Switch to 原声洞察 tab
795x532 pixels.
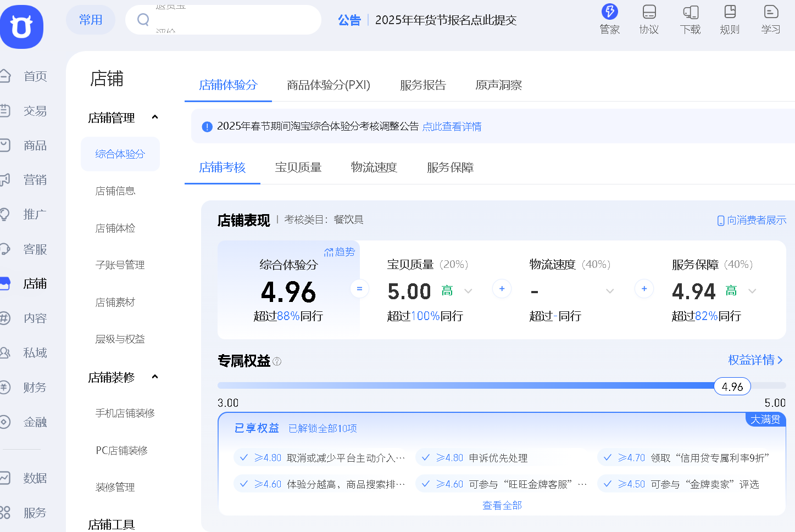tap(498, 85)
